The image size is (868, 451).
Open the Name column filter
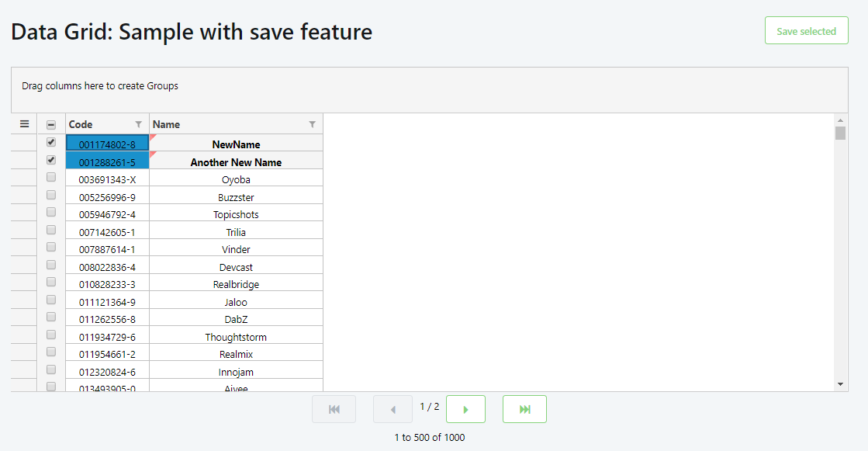[x=313, y=123]
